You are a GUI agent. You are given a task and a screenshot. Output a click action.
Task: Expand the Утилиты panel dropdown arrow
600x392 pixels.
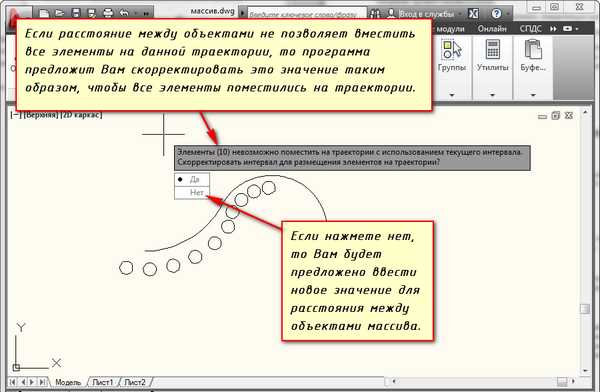(492, 95)
